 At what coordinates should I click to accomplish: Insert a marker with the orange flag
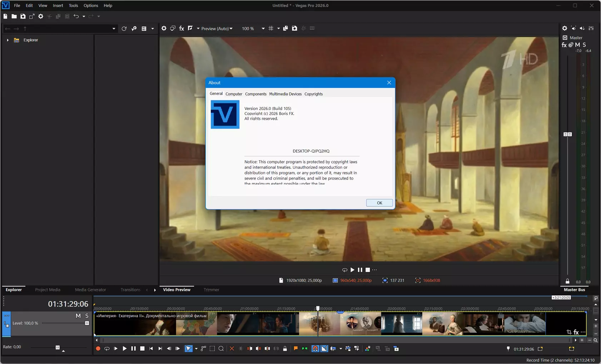pos(295,349)
